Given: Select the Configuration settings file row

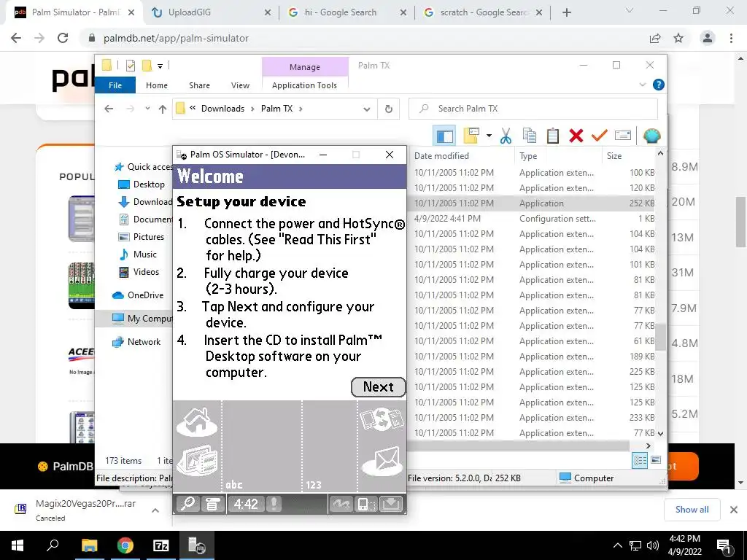Looking at the screenshot, I should point(532,219).
